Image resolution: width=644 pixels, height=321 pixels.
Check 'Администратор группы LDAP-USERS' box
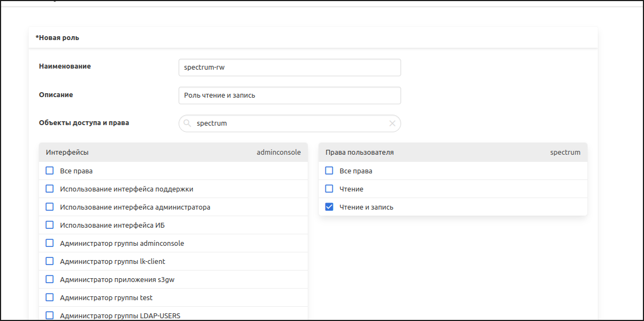49,316
